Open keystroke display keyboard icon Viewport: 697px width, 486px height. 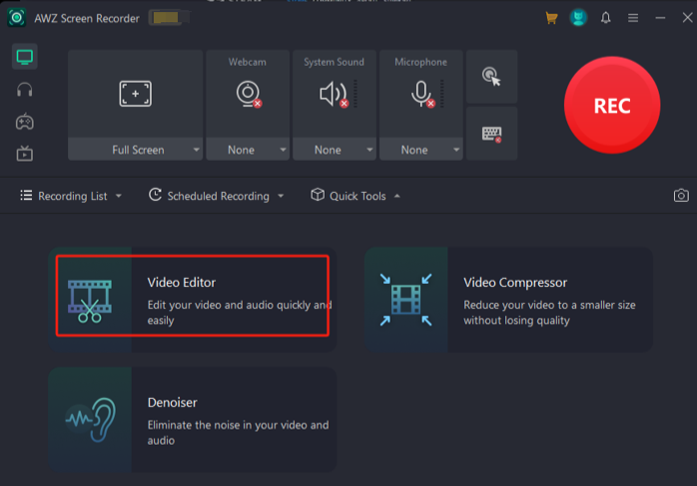point(491,133)
